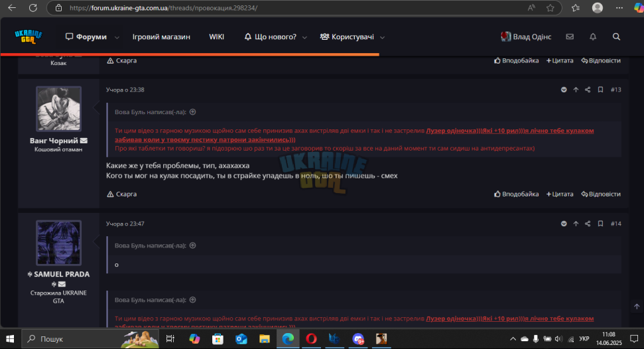Click the site lock icon in address bar
644x349 pixels.
point(59,8)
